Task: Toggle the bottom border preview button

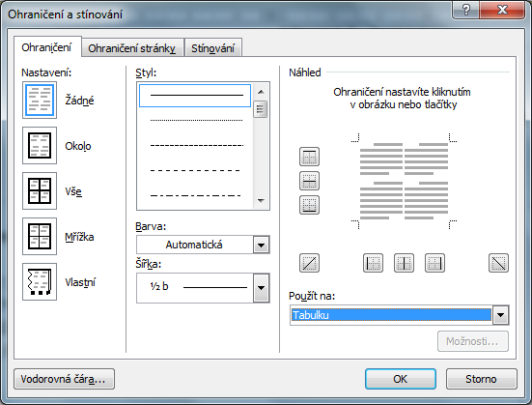Action: pos(309,205)
